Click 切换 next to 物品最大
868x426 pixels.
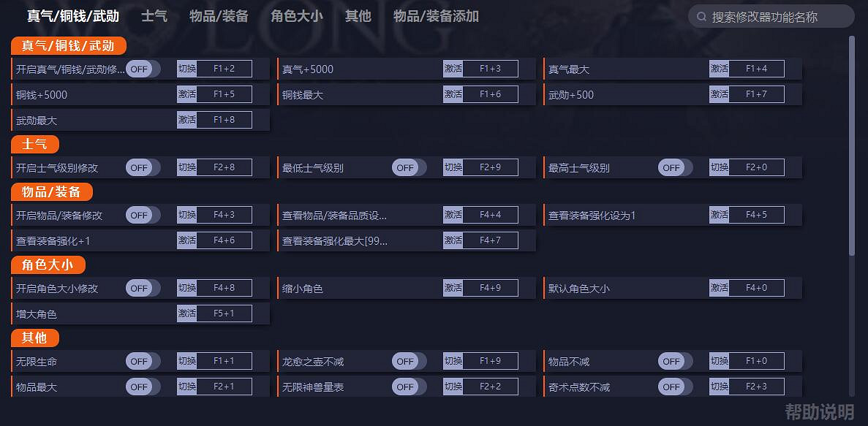coord(186,386)
